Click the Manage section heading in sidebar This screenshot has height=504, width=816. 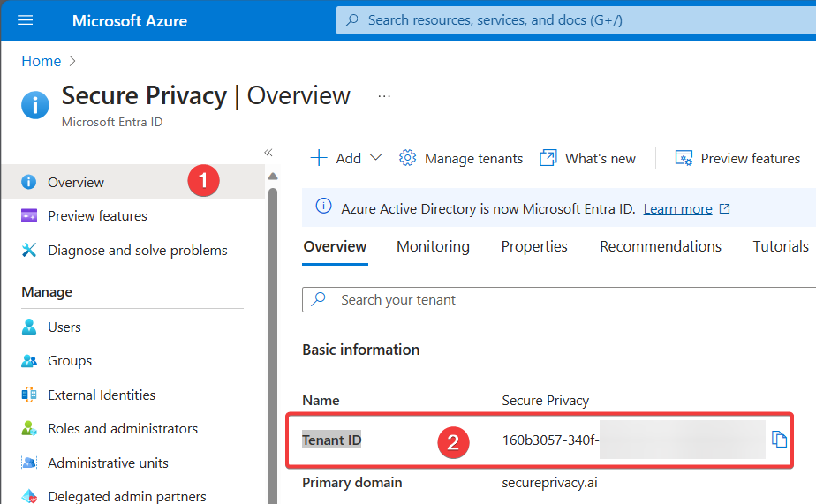(47, 292)
